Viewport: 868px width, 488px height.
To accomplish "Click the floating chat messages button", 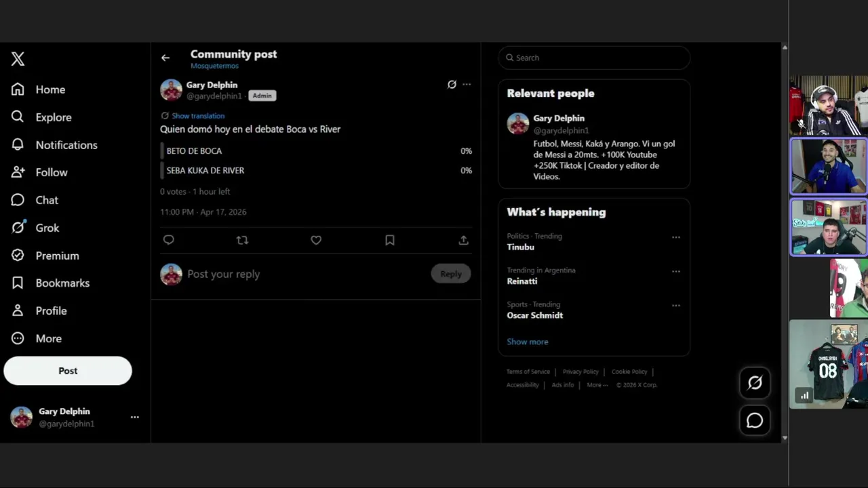I will point(755,421).
